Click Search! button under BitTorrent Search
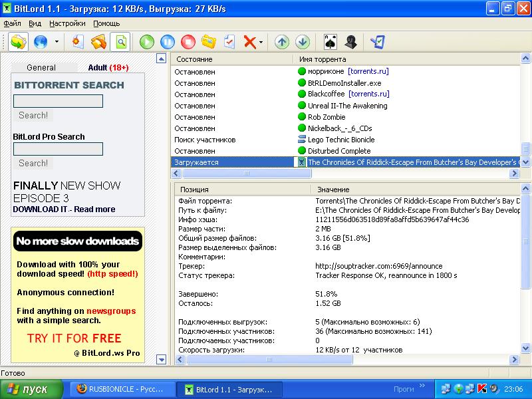 coord(33,115)
